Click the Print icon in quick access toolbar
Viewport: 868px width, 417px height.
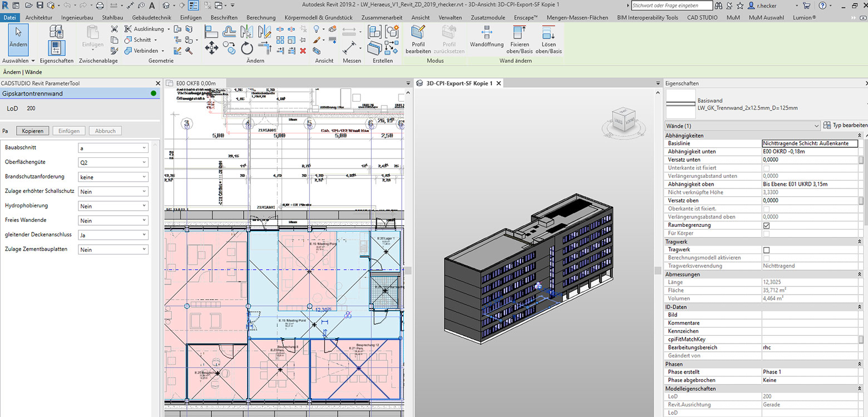100,6
